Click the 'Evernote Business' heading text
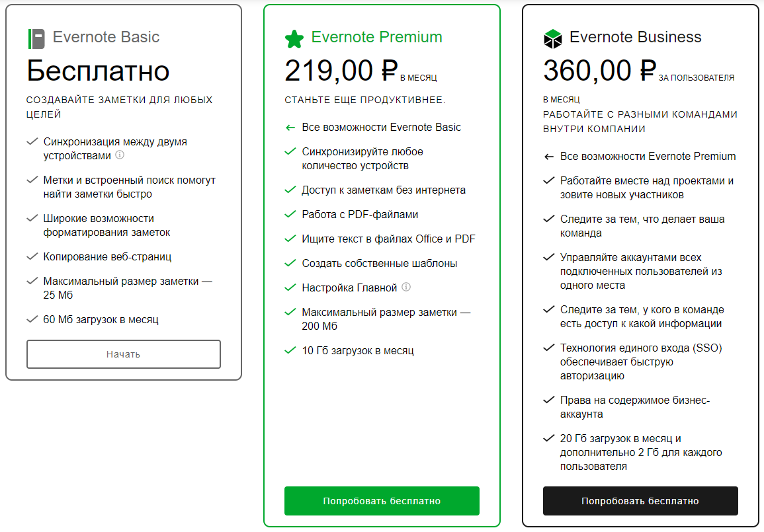764x532 pixels. 635,38
